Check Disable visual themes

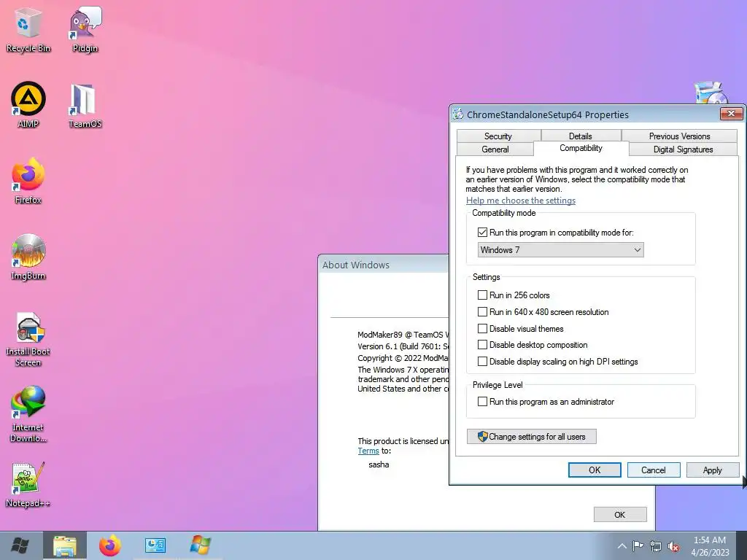coord(482,329)
